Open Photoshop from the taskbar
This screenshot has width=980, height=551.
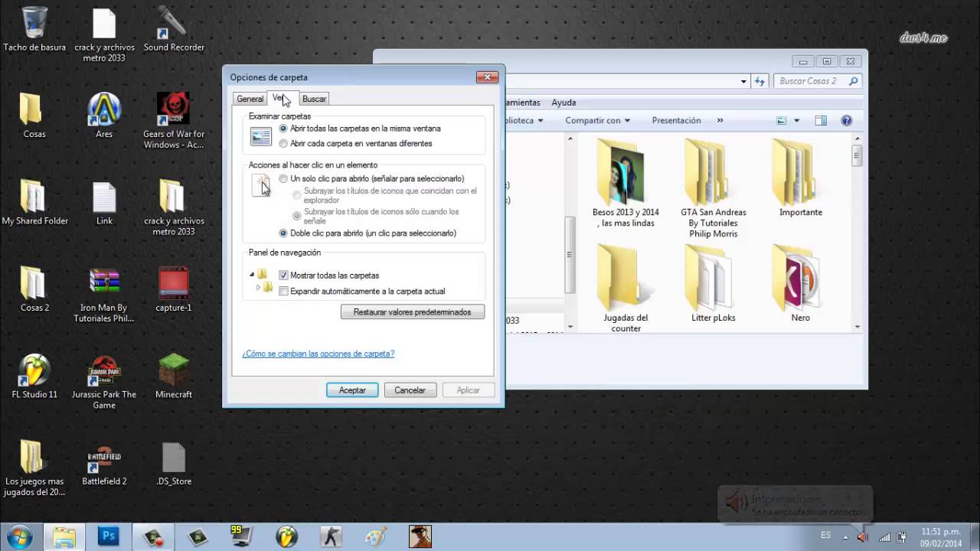[109, 536]
